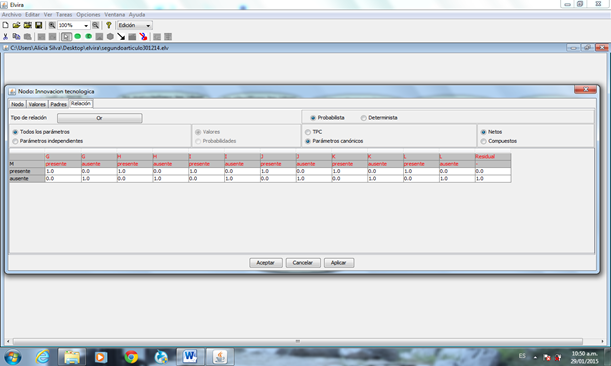Switch to the Padres tab
The image size is (611, 366).
[x=58, y=104]
